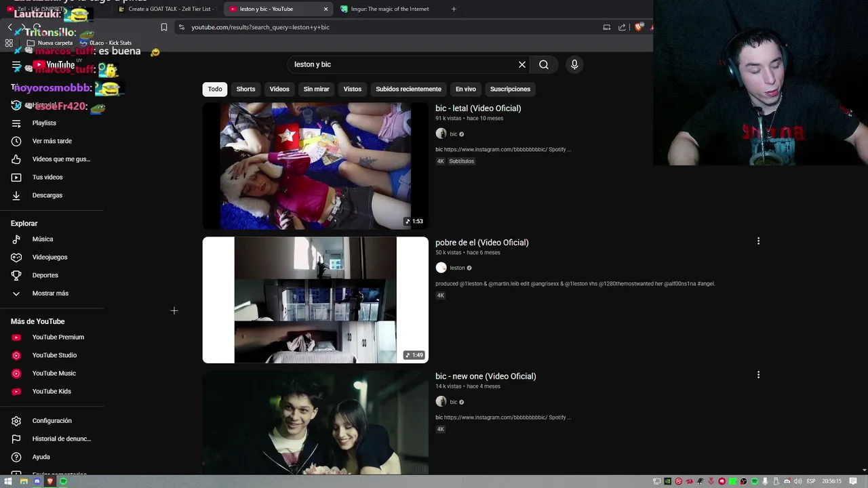
Task: Open the YouTube hamburger guide menu
Action: pos(16,65)
